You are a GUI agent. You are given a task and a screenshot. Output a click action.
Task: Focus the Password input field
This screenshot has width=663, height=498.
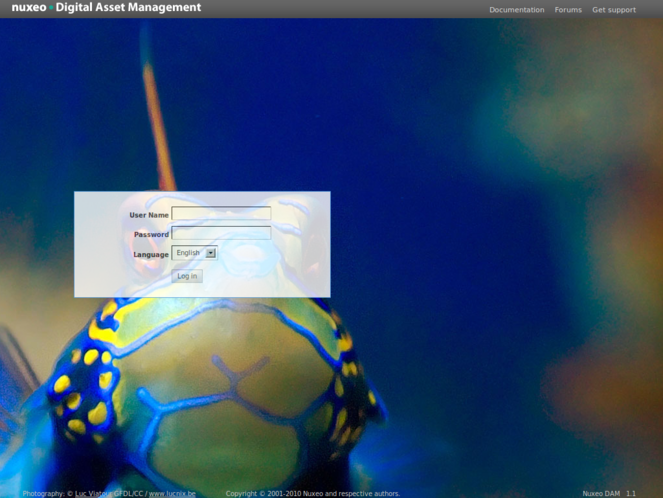221,234
